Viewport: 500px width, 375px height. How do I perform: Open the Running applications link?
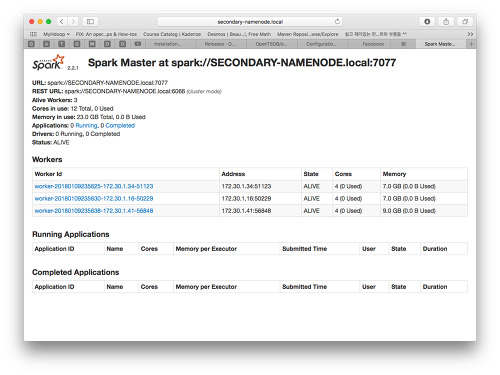click(x=87, y=125)
